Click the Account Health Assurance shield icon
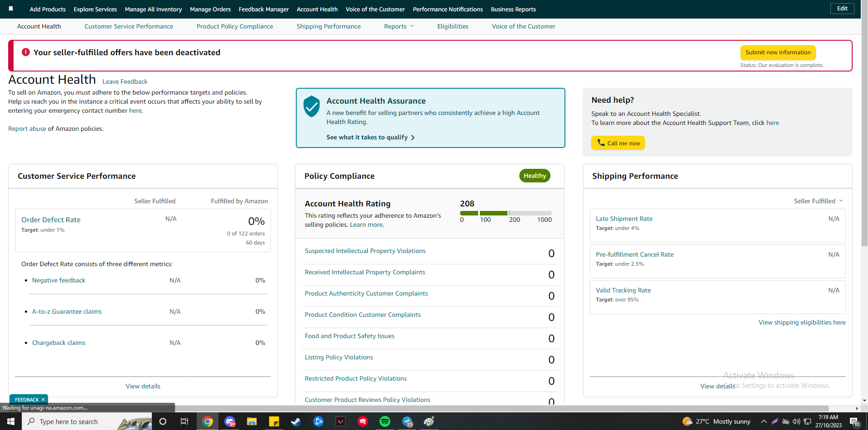 [312, 106]
